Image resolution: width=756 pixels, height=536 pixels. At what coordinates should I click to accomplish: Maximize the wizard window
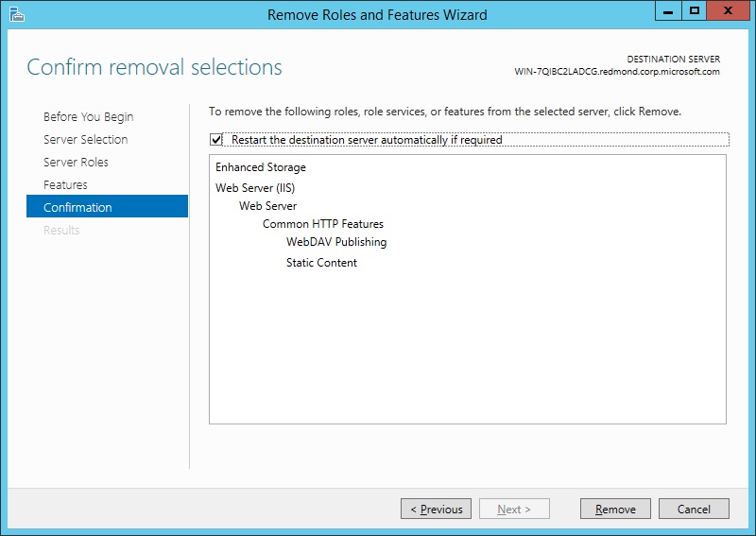coord(695,10)
